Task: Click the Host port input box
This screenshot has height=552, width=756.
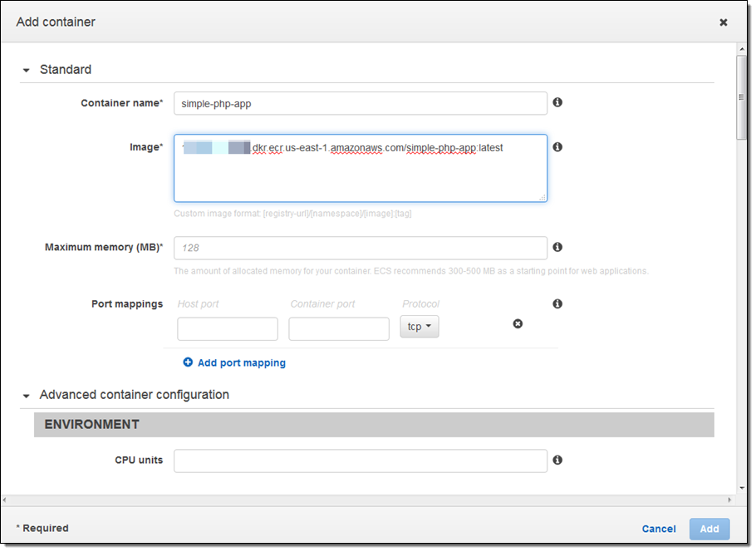Action: pyautogui.click(x=228, y=328)
